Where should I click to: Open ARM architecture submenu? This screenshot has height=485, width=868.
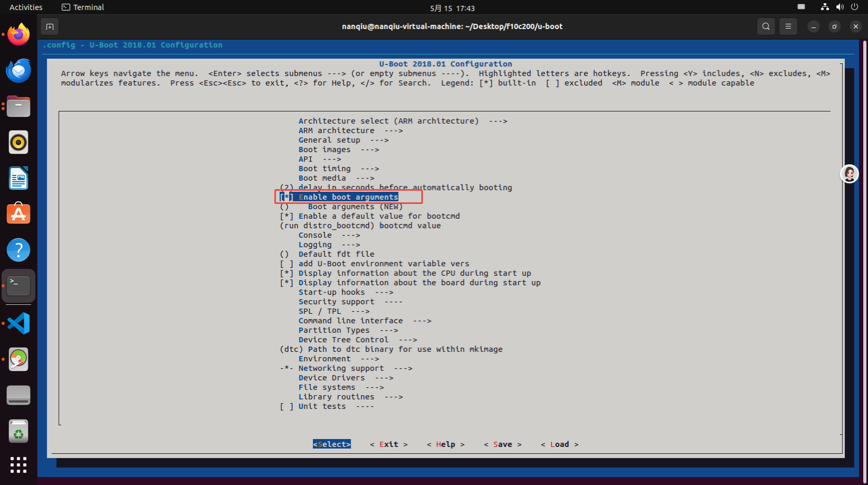[x=350, y=130]
